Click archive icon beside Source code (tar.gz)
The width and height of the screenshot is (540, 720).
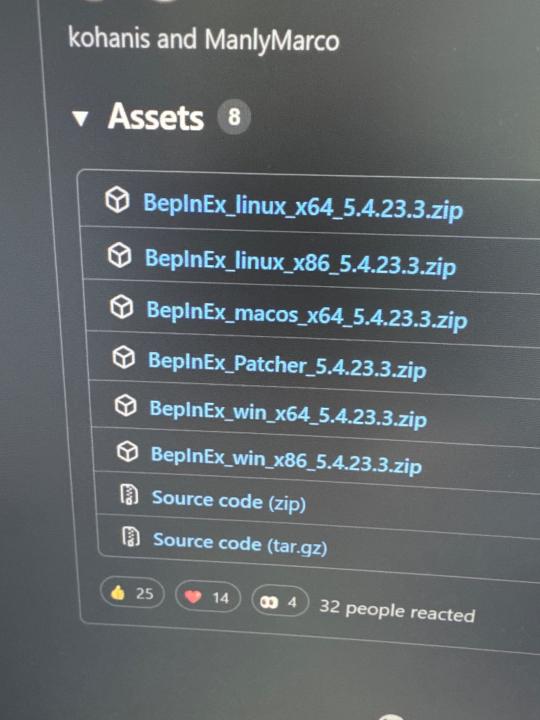[131, 536]
